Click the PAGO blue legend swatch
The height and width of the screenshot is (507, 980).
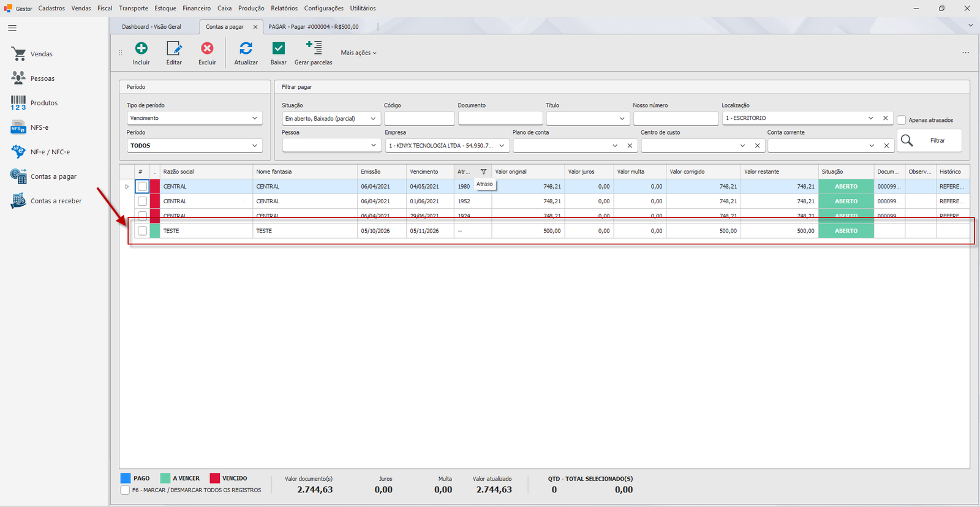(x=126, y=478)
